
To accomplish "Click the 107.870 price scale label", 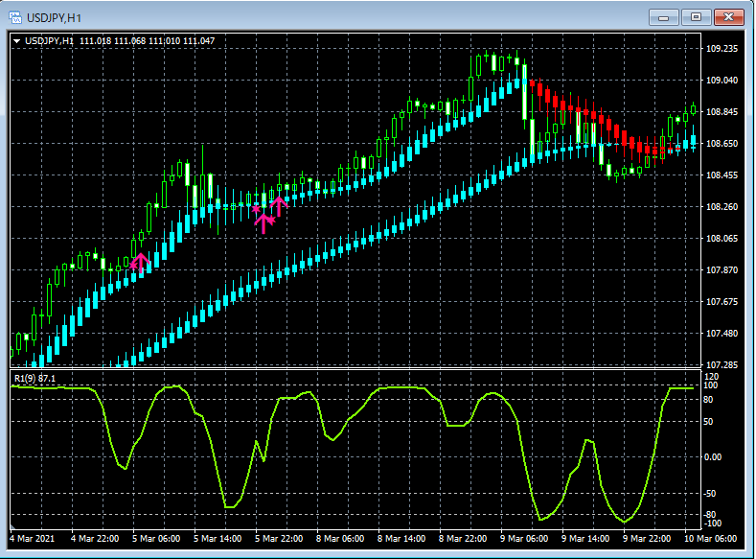I will (x=722, y=270).
